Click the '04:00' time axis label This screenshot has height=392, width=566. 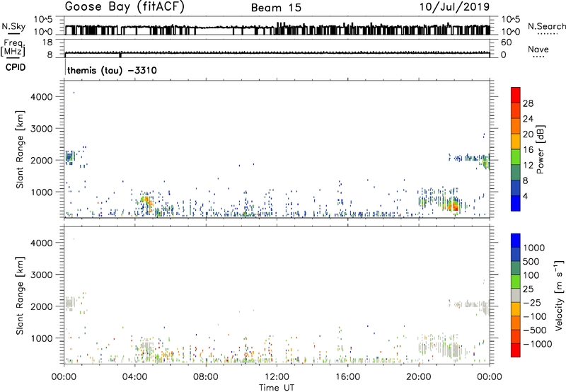[x=134, y=377]
